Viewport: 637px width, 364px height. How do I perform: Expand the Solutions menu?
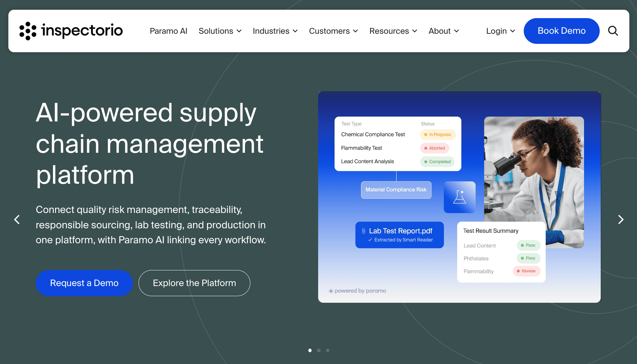(220, 31)
